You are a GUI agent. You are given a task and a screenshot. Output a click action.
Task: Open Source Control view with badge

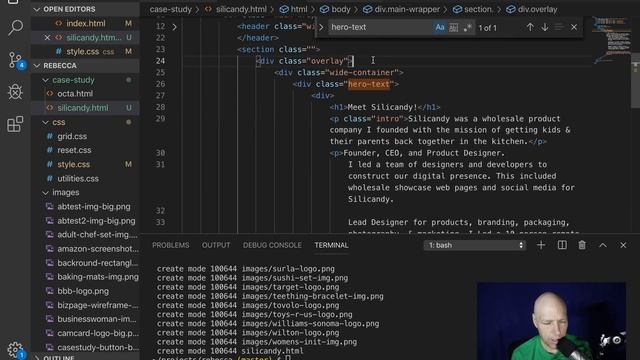coord(16,60)
